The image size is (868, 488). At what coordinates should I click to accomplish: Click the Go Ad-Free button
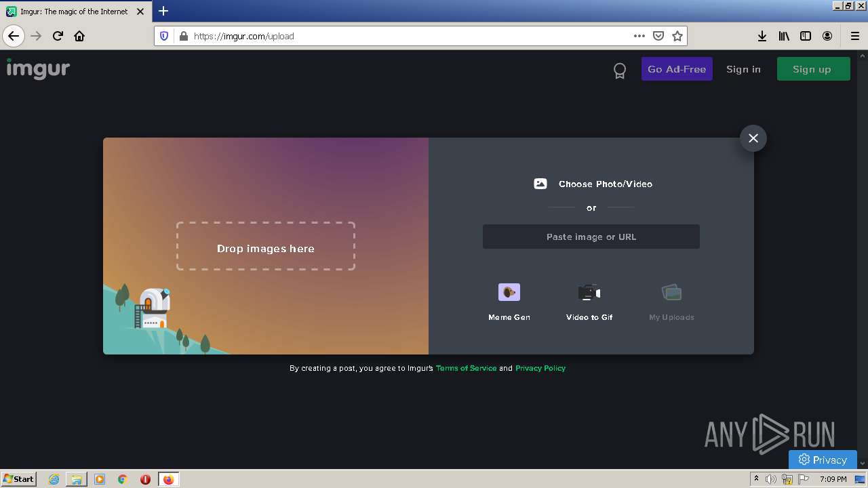point(677,69)
